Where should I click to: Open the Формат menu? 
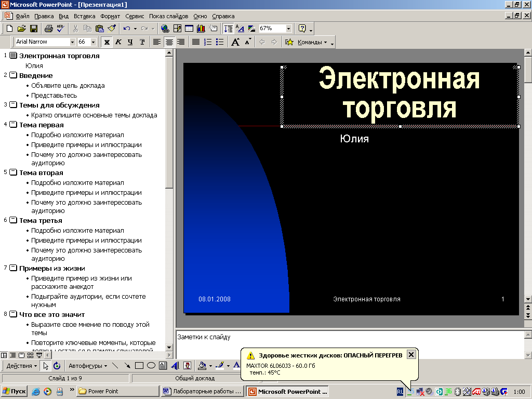[110, 16]
